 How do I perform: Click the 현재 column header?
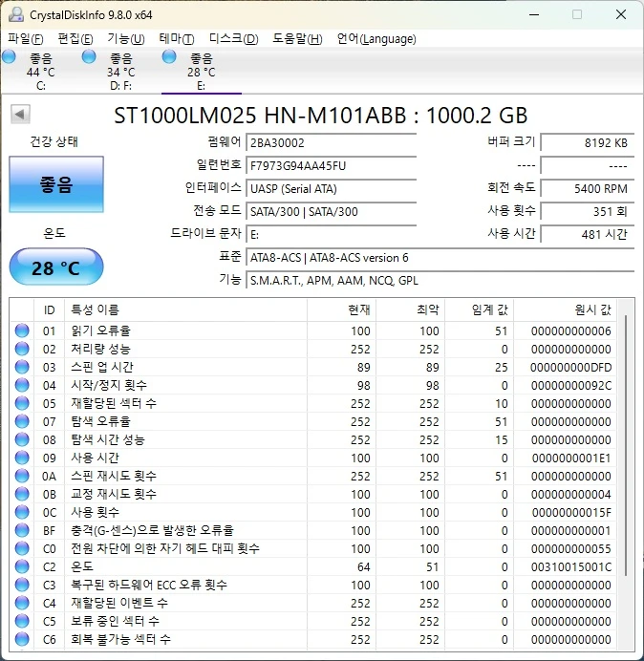342,310
